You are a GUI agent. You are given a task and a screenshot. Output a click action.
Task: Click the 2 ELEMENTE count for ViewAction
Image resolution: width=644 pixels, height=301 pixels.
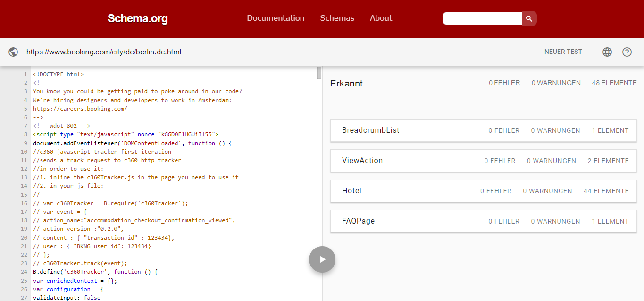[x=608, y=161]
